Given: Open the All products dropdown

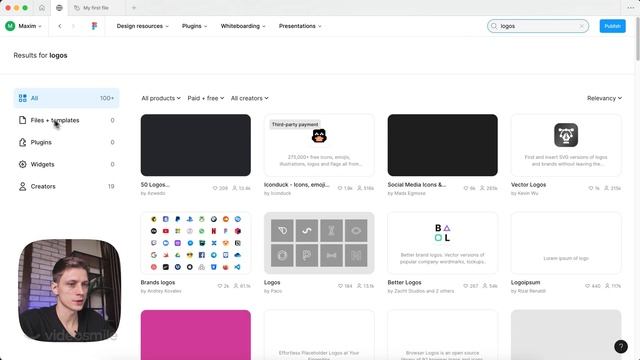Looking at the screenshot, I should (161, 98).
